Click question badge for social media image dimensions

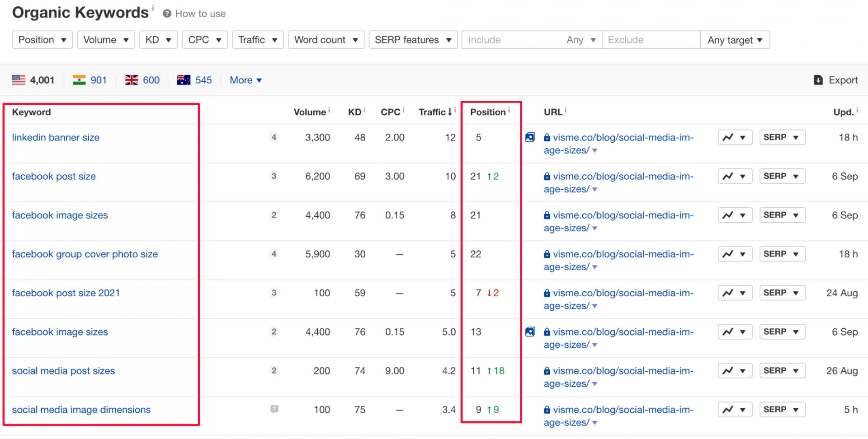[x=274, y=409]
